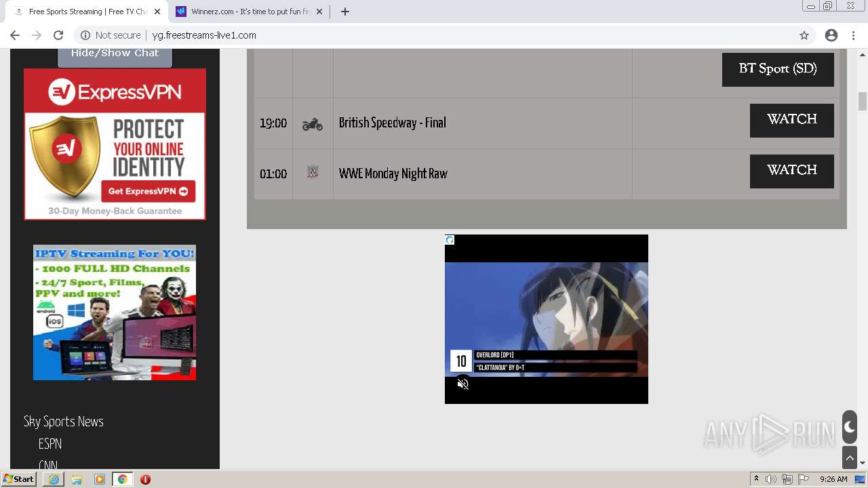868x488 pixels.
Task: Bookmark this page with the star
Action: click(804, 35)
